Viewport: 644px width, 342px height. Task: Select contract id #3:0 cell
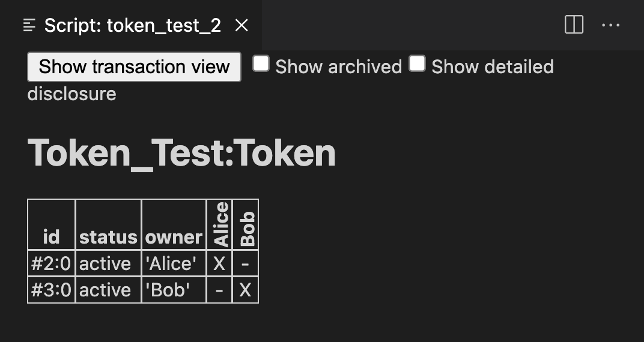(x=52, y=290)
